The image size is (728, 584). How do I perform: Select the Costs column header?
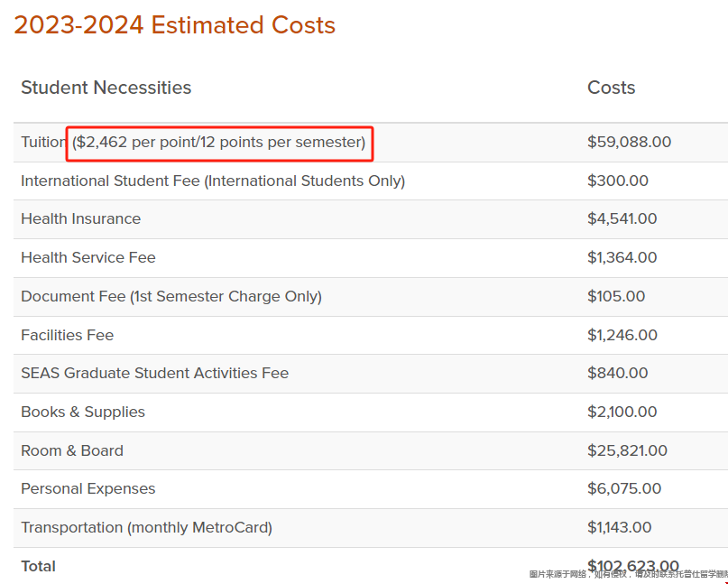click(611, 88)
